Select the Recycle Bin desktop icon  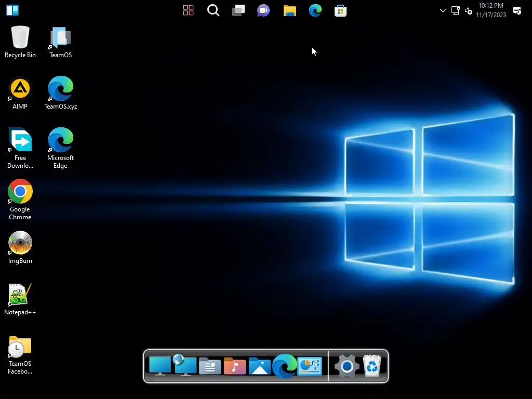click(x=20, y=42)
